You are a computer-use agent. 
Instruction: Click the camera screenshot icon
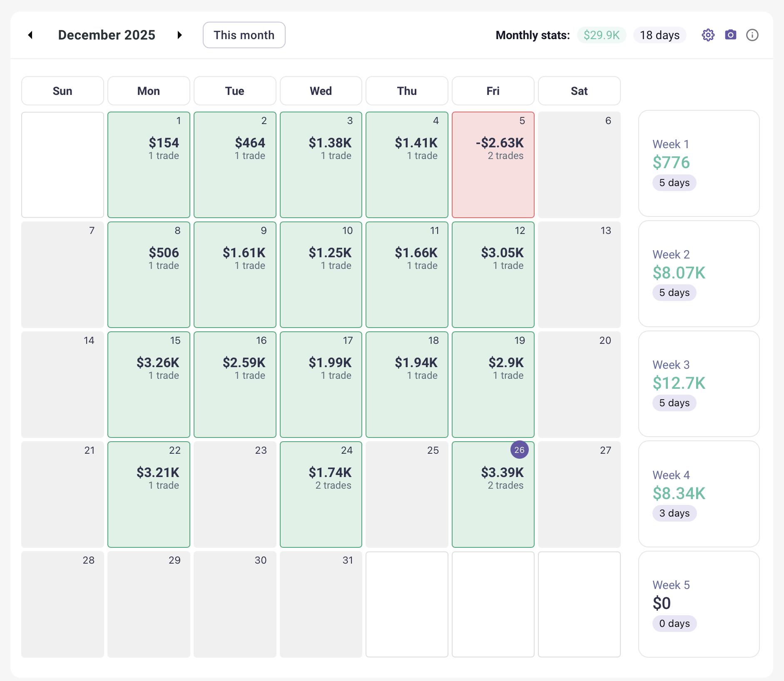click(730, 35)
